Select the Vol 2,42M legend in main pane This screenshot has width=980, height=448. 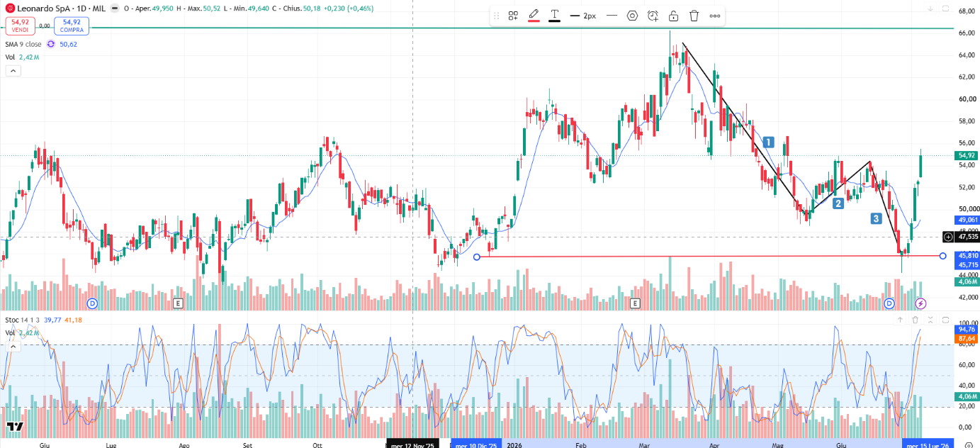point(22,57)
